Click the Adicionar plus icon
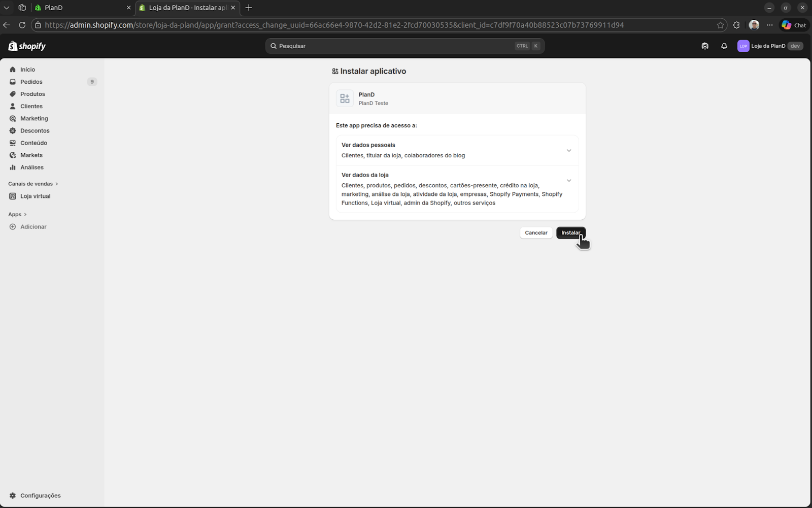 pos(13,226)
